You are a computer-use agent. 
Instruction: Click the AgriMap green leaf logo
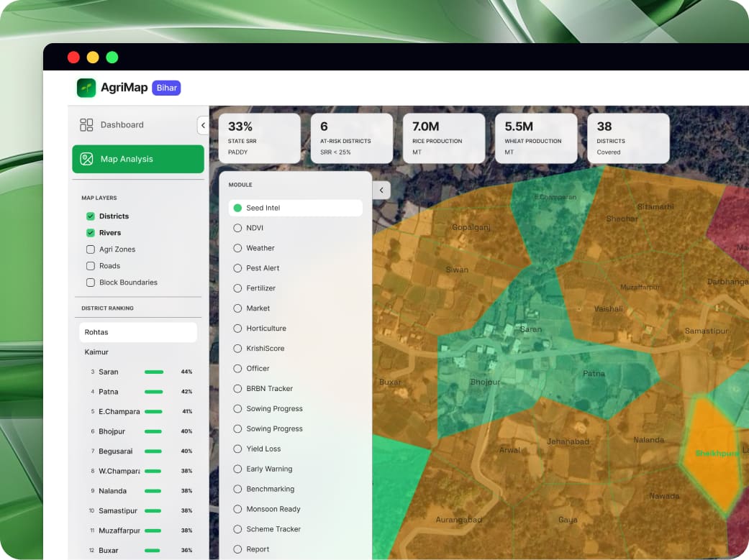click(x=86, y=88)
